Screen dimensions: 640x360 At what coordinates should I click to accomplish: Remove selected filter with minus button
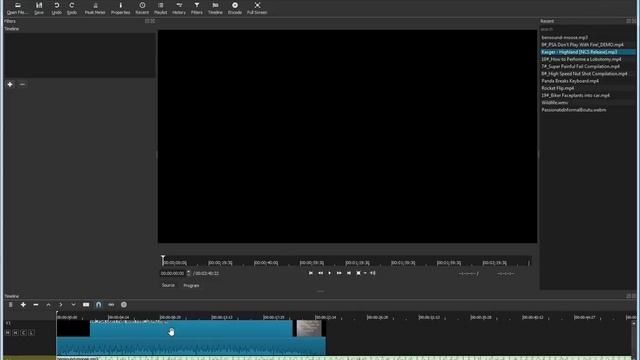pyautogui.click(x=22, y=84)
